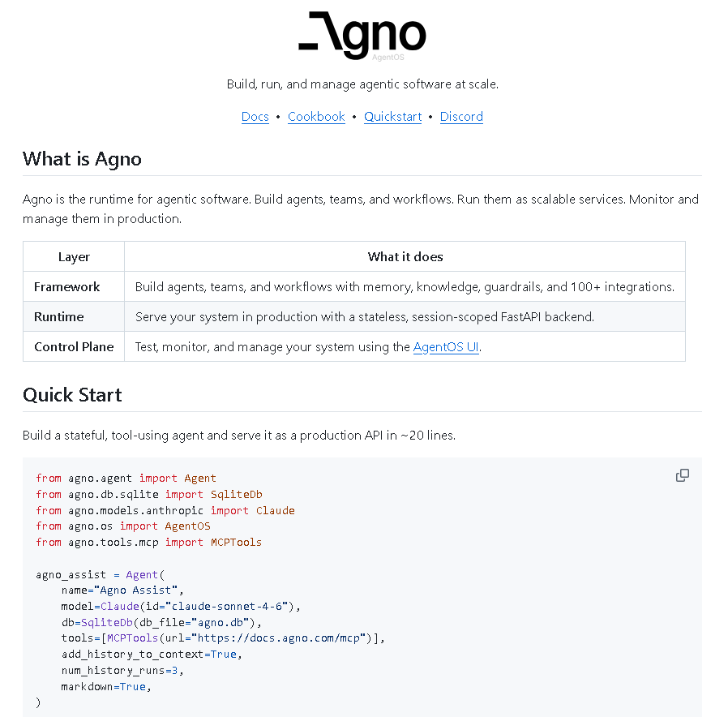
Task: Click the Quick Start heading
Action: 72,395
